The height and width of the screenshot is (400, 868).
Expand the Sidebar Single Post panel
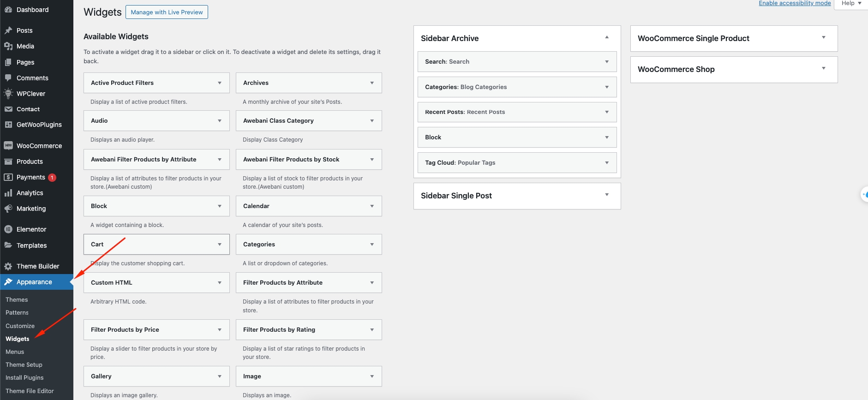click(607, 195)
